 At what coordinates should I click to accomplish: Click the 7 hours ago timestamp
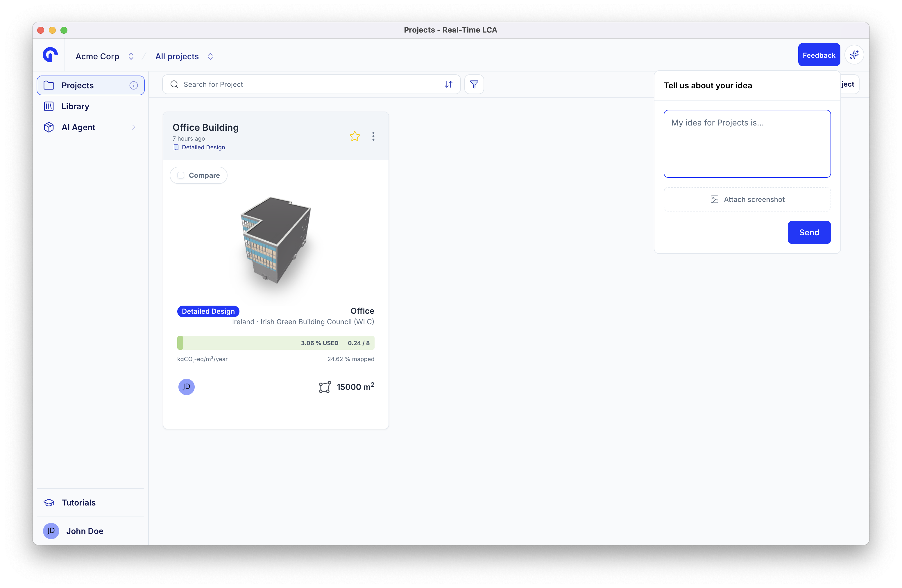pos(189,139)
